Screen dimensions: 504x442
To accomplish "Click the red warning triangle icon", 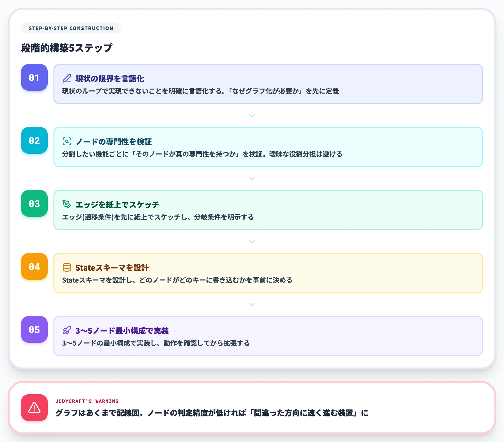I will tap(34, 407).
